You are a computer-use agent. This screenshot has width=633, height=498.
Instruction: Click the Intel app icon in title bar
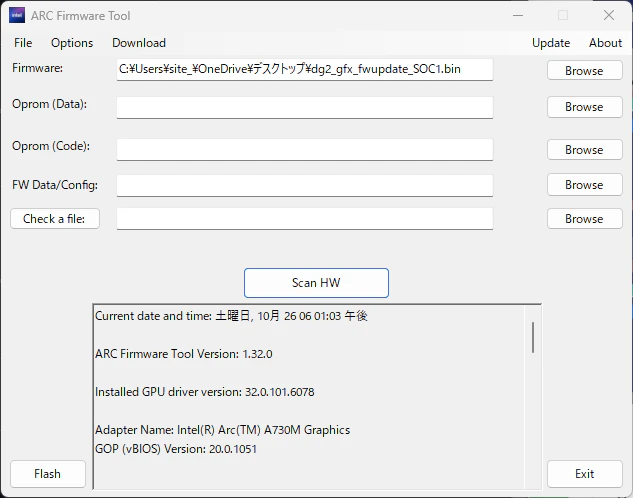click(x=17, y=15)
